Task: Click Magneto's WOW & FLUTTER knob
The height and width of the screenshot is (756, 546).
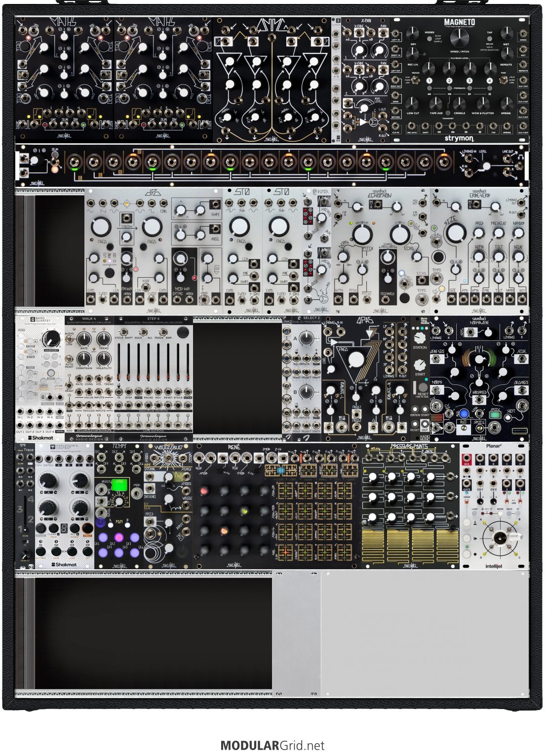Action: point(482,103)
